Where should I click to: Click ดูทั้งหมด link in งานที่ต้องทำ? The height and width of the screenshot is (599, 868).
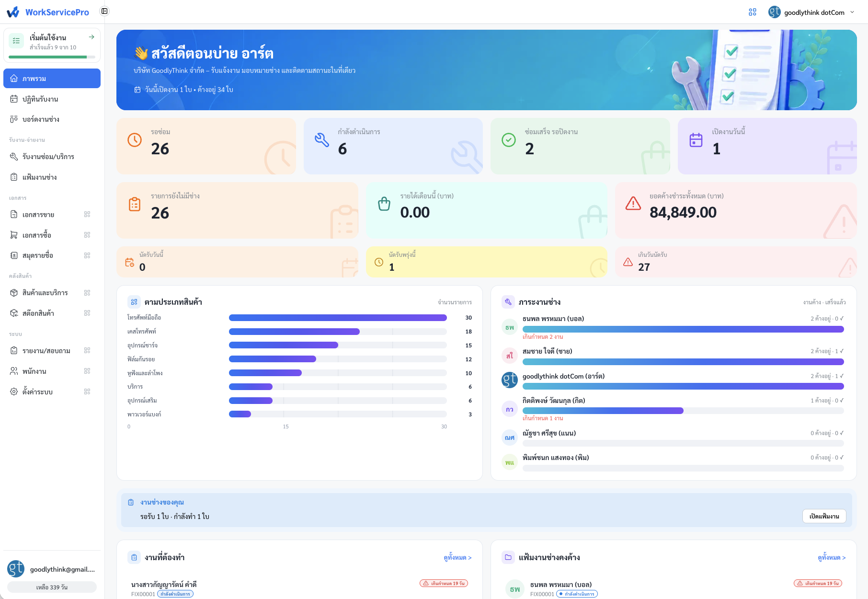click(457, 557)
